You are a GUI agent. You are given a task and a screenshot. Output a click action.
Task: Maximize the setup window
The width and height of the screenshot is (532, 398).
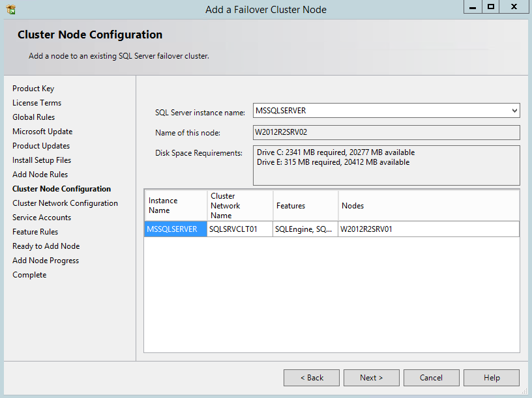(491, 7)
